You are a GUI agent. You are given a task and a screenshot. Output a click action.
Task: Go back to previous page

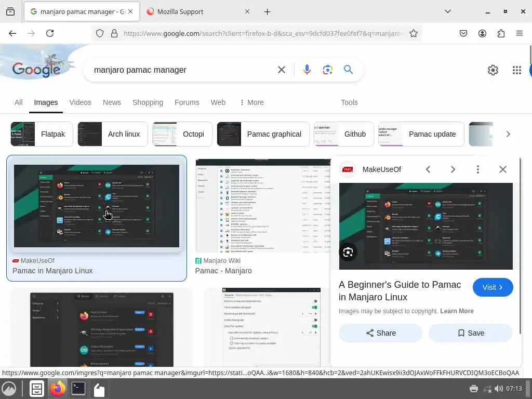(12, 33)
